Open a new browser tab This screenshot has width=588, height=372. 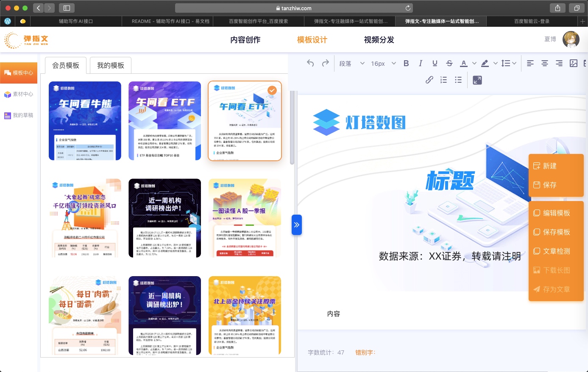click(x=583, y=21)
